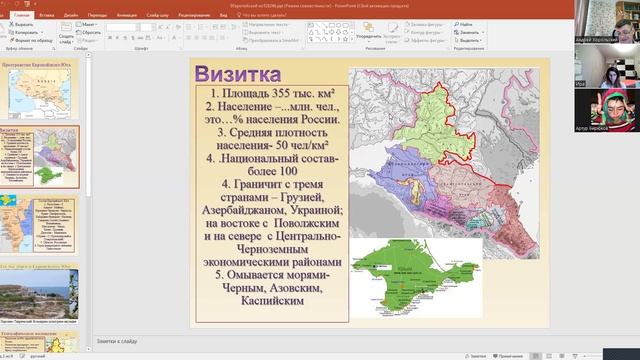Screen dimensions: 640x360
Task: Align text right in the paragraph group
Action: point(204,38)
